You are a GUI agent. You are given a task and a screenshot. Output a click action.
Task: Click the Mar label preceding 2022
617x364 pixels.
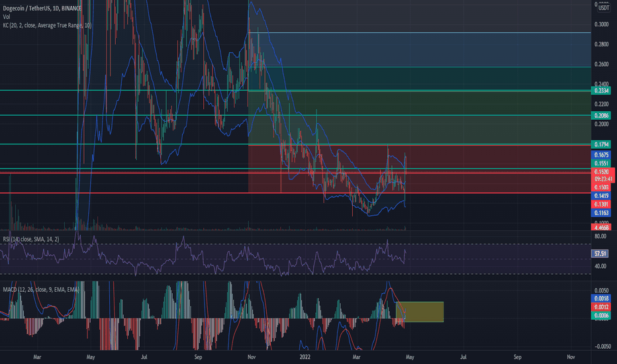coord(37,357)
